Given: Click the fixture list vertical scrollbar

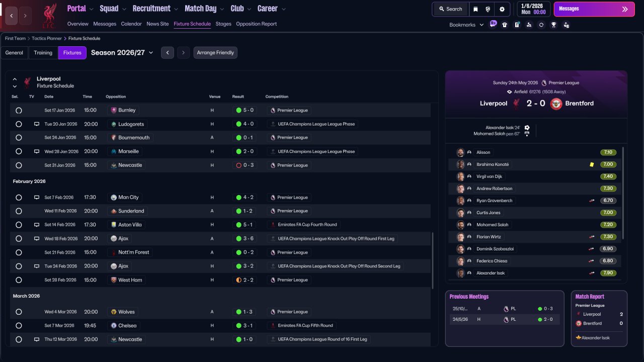Looking at the screenshot, I should (x=433, y=260).
